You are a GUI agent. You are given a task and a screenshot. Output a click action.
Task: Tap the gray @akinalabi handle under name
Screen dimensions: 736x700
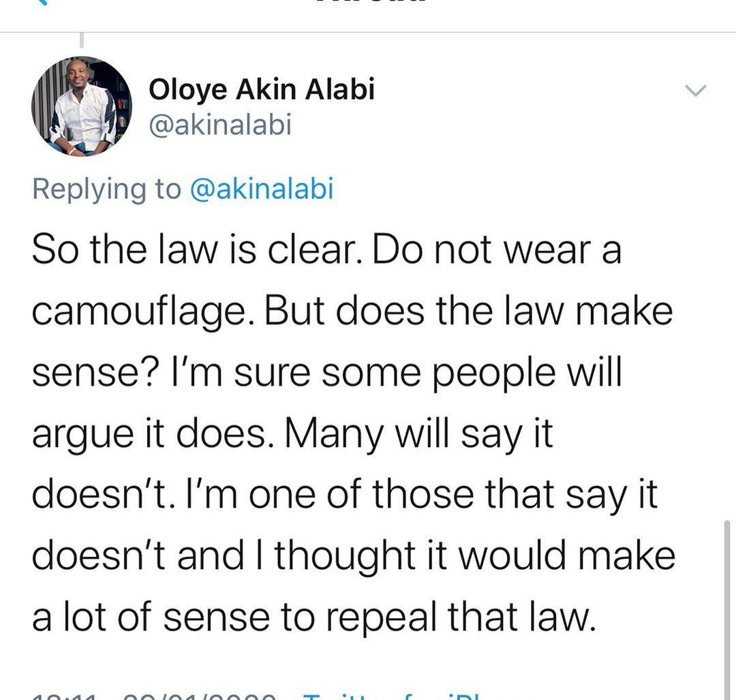pyautogui.click(x=220, y=125)
